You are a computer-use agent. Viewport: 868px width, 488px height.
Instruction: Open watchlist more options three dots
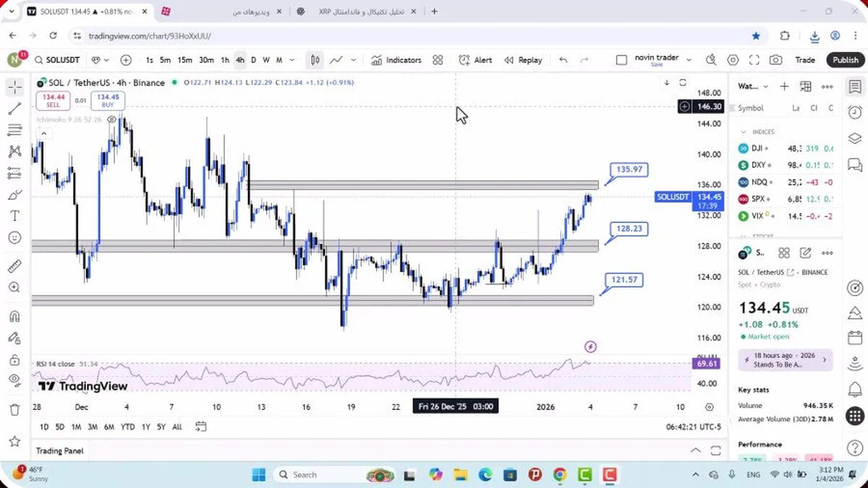tap(827, 86)
